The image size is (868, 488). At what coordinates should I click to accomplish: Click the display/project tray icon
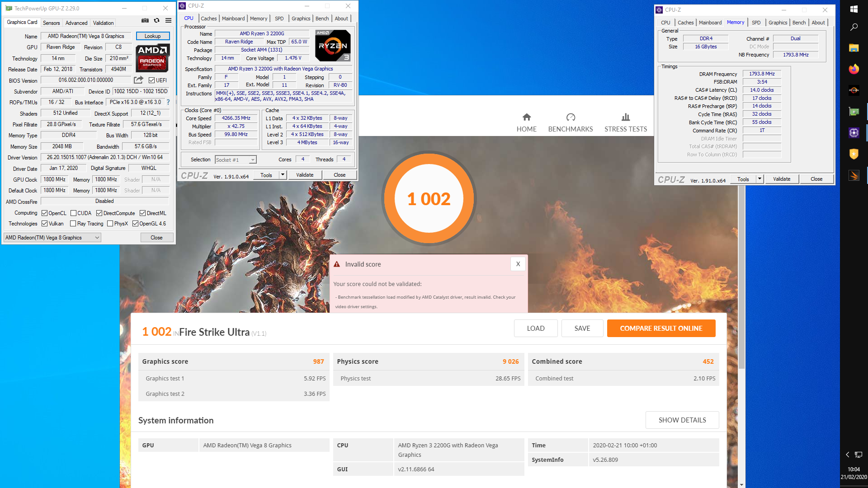859,455
